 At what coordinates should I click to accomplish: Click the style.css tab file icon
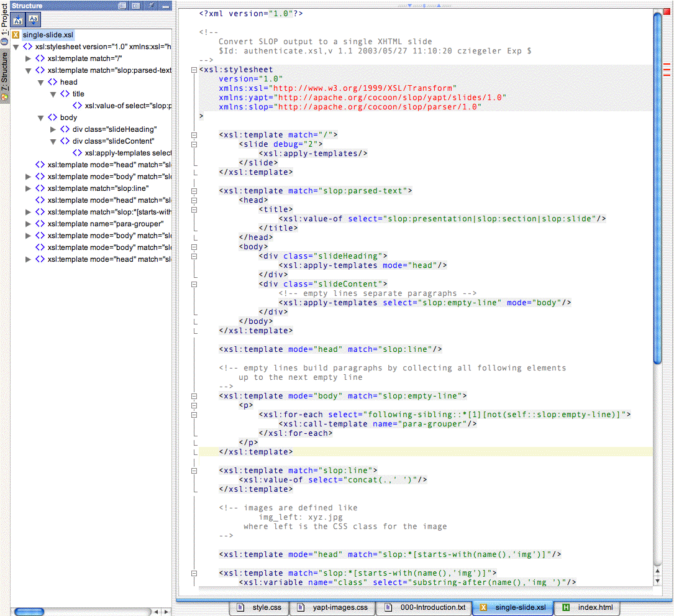241,607
